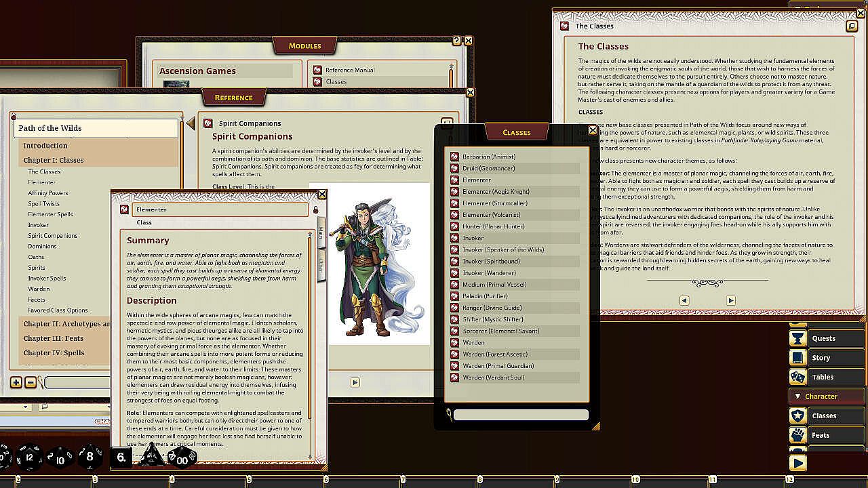Roll the d12 die

(29, 457)
